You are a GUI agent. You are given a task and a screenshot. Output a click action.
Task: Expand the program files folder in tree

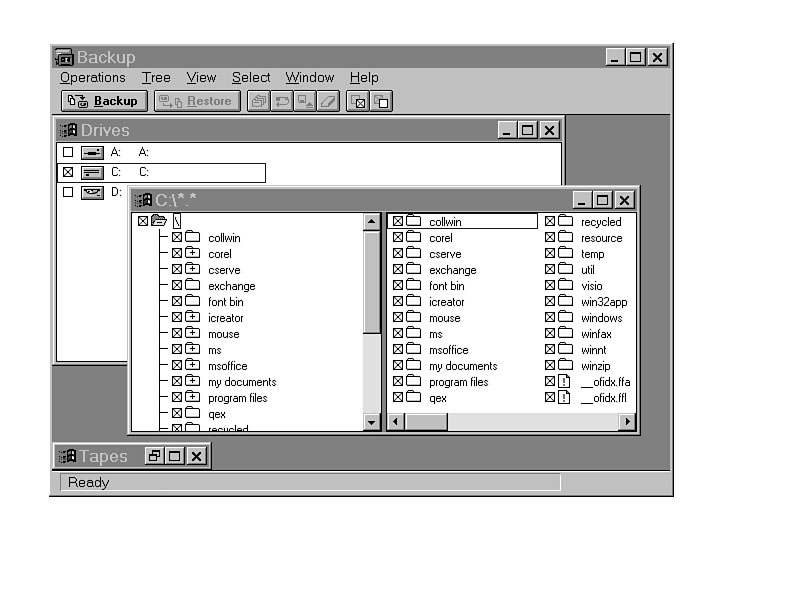(193, 398)
